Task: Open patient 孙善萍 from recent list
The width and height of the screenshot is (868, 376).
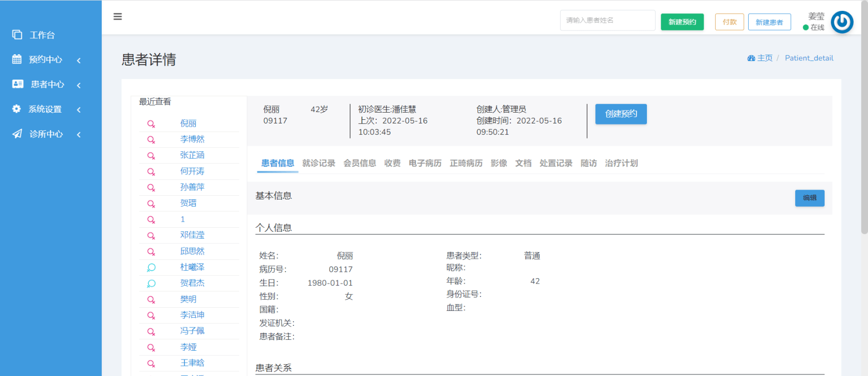Action: [x=192, y=187]
